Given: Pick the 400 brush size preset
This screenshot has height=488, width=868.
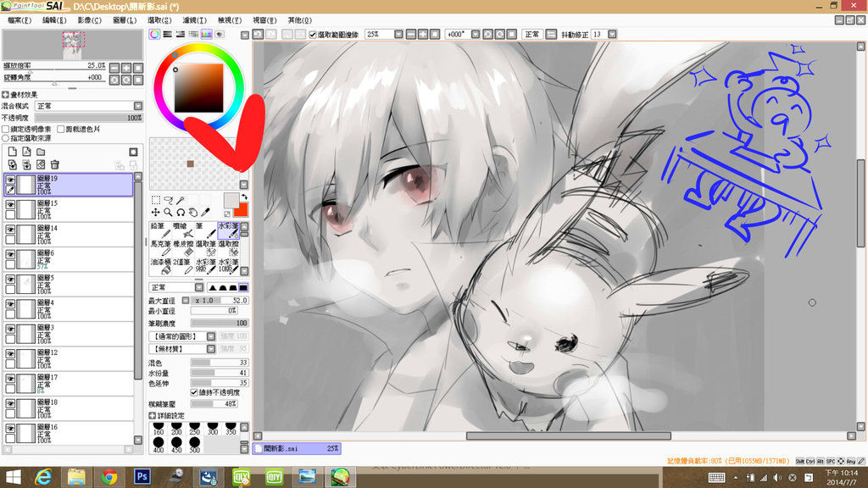Looking at the screenshot, I should click(159, 445).
